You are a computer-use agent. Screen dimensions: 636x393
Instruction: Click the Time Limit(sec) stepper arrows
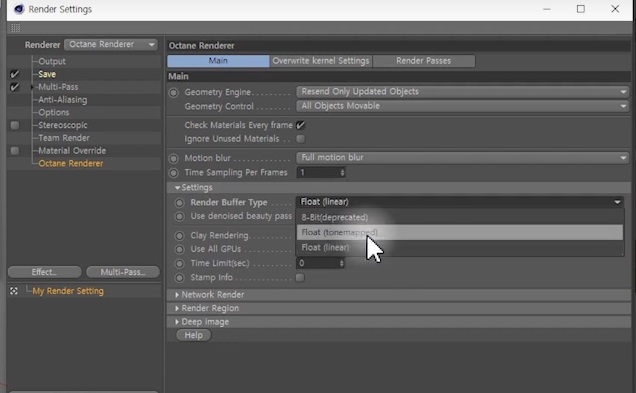pyautogui.click(x=342, y=263)
